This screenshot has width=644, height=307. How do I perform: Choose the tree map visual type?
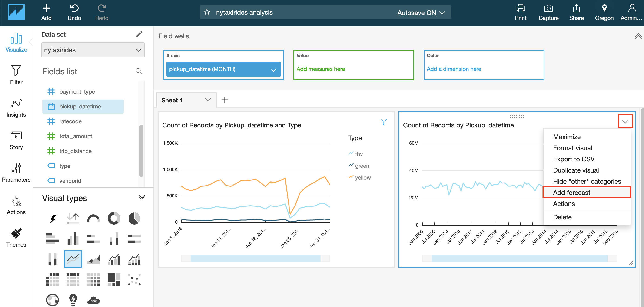pos(114,279)
